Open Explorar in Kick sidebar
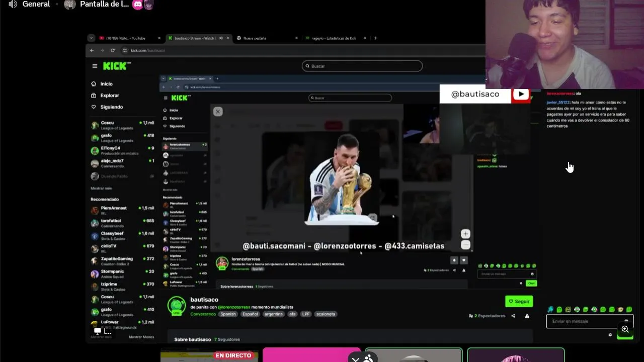 point(109,96)
